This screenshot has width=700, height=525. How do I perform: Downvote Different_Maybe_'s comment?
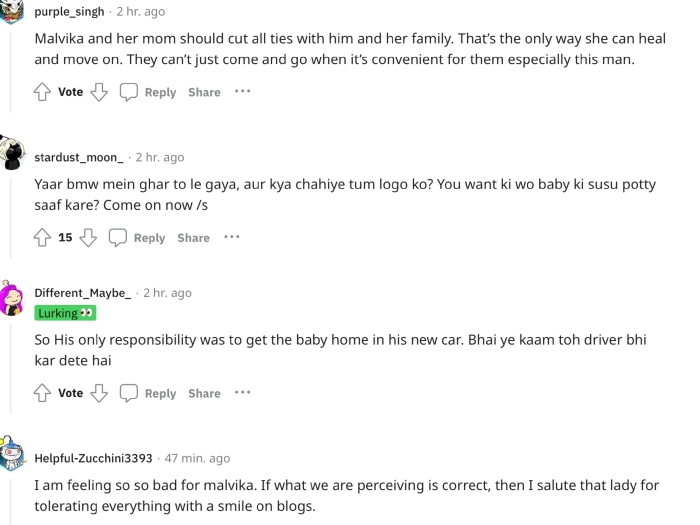(x=98, y=393)
